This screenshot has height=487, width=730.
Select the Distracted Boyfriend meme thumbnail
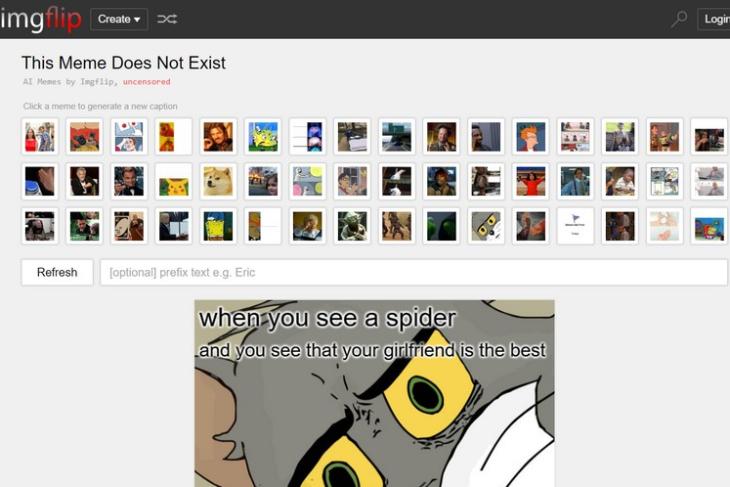[x=40, y=136]
